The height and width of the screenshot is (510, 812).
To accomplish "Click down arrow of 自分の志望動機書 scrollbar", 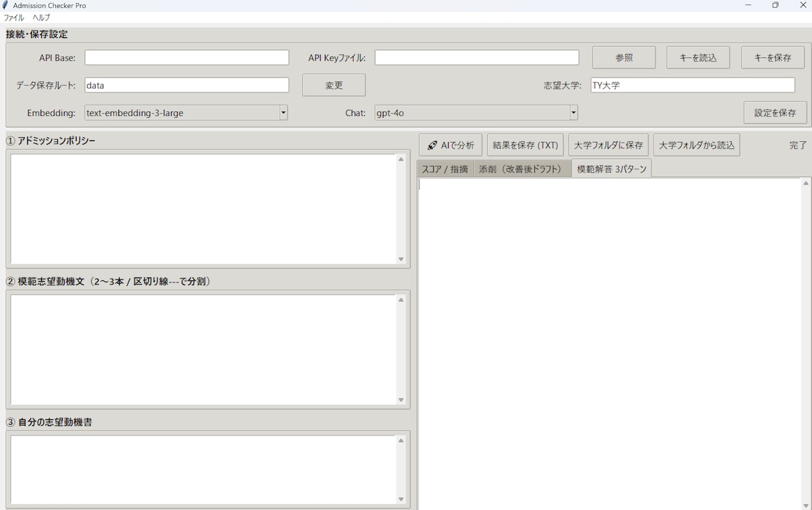I will (401, 499).
